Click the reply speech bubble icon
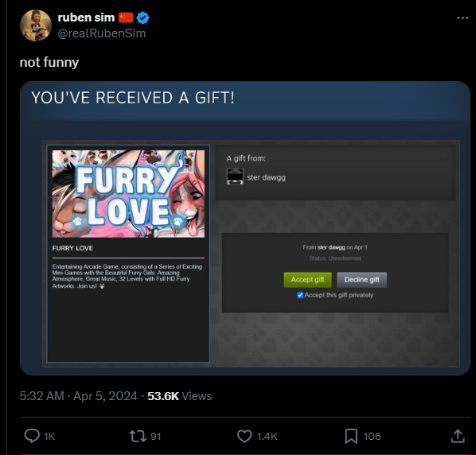The width and height of the screenshot is (476, 455). (32, 436)
